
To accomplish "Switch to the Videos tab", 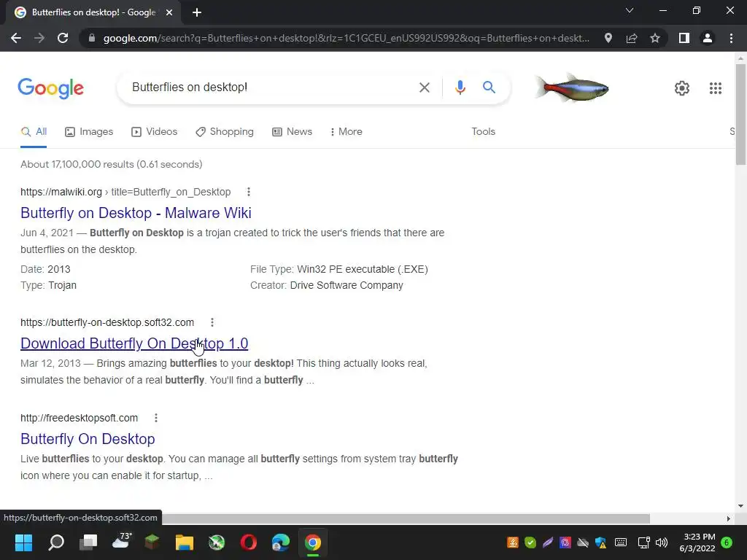I will tap(155, 132).
